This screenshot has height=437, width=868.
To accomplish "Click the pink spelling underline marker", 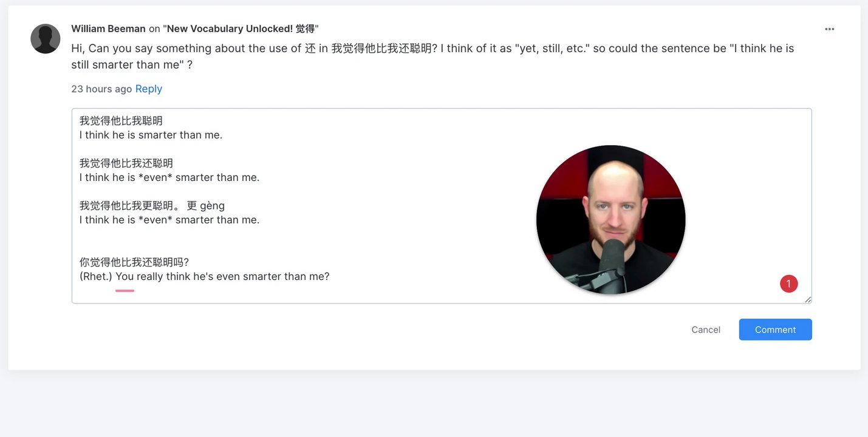I will pos(125,291).
